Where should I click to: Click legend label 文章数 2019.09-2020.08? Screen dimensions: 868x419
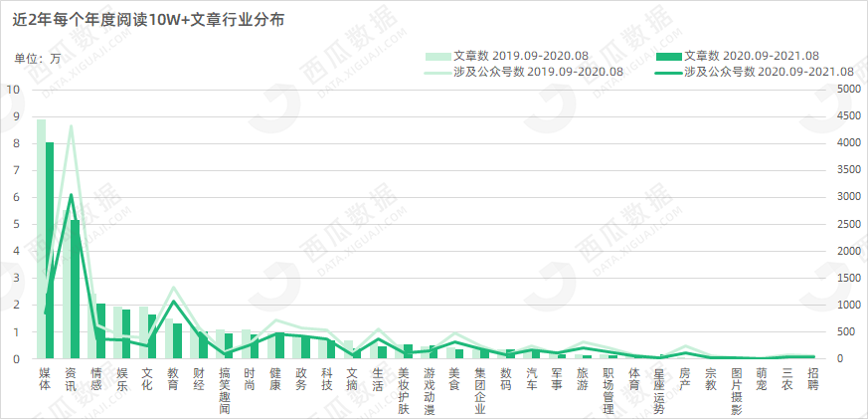[521, 56]
